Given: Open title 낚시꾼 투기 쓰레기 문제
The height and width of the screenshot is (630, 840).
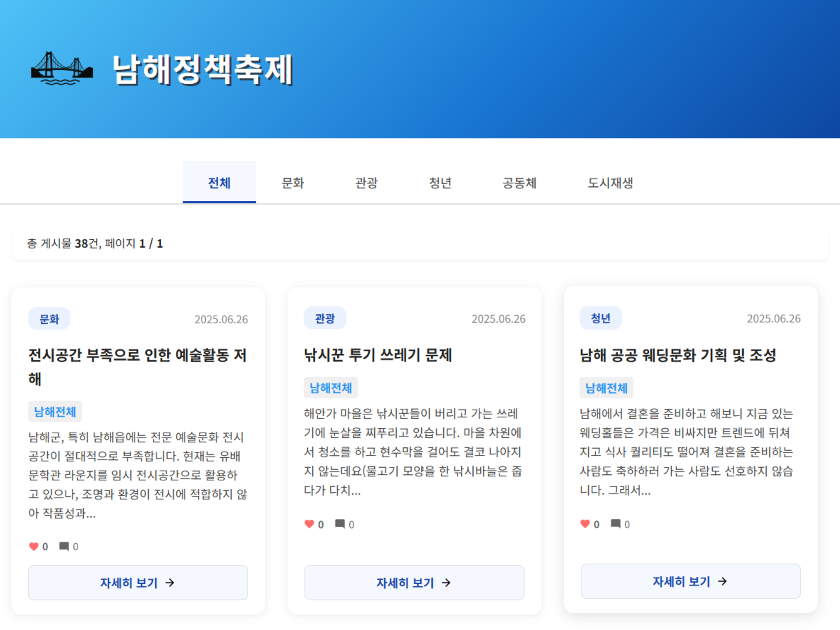Looking at the screenshot, I should (x=378, y=355).
